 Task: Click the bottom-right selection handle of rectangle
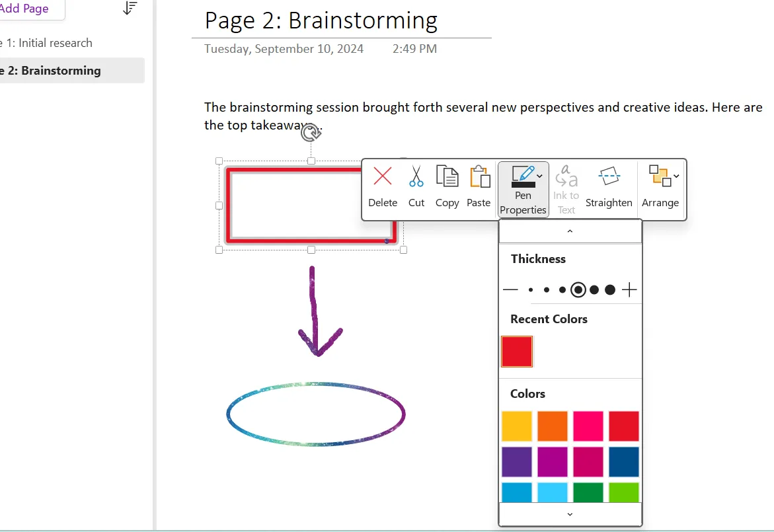403,250
